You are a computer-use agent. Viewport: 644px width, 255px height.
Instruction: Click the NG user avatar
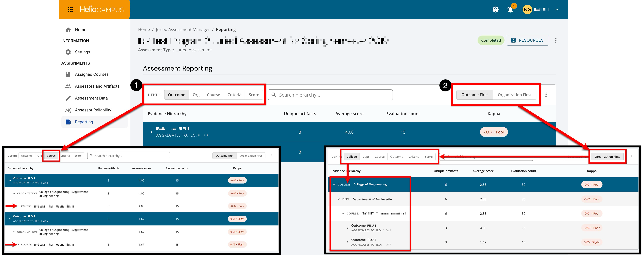coord(527,10)
